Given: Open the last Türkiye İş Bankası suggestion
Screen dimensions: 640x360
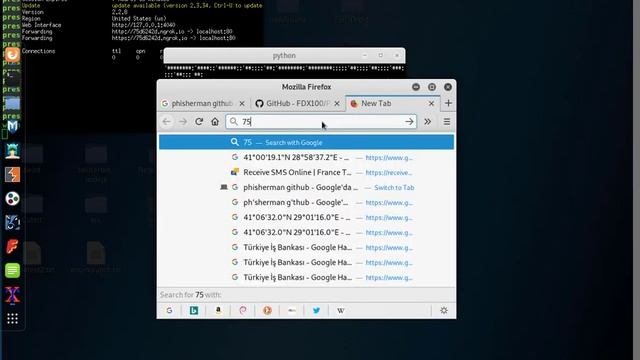Looking at the screenshot, I should [x=306, y=278].
